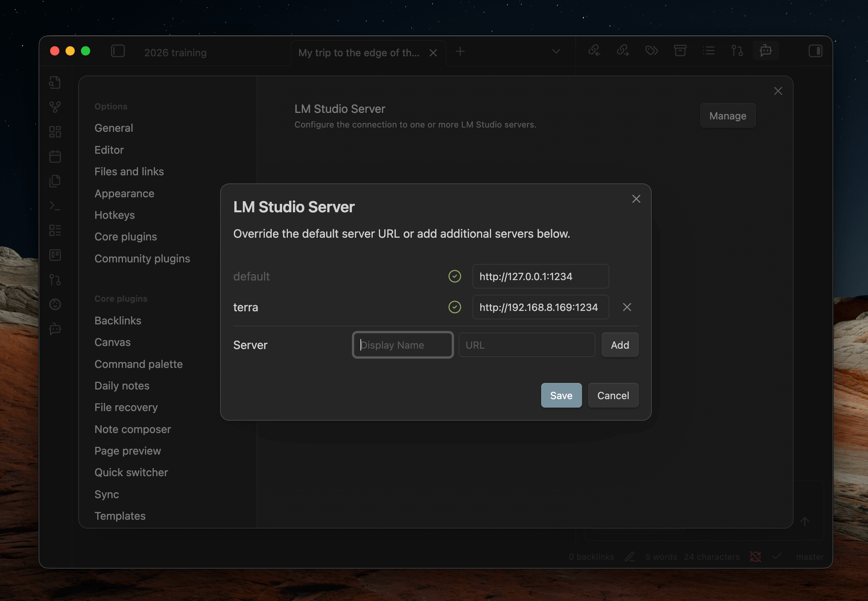Click the outline list icon

(708, 51)
